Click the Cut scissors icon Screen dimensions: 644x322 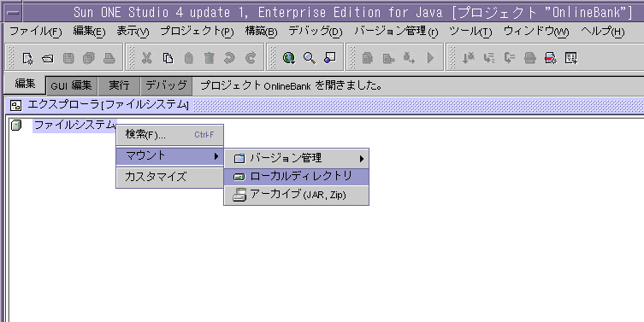pyautogui.click(x=146, y=59)
